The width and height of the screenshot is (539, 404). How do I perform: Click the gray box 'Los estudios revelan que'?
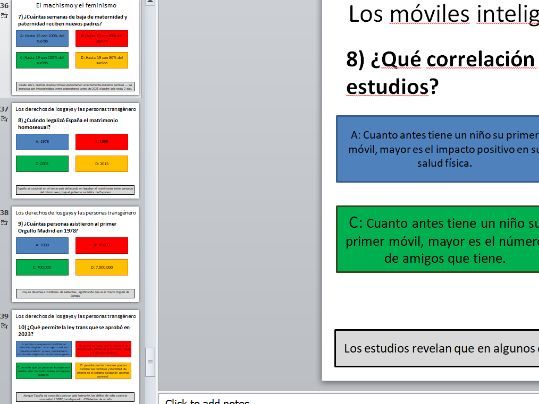(x=437, y=348)
